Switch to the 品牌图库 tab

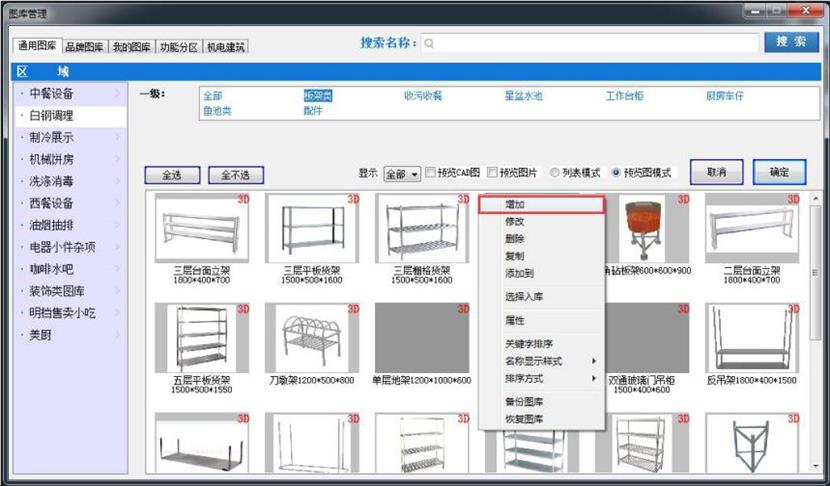click(84, 47)
